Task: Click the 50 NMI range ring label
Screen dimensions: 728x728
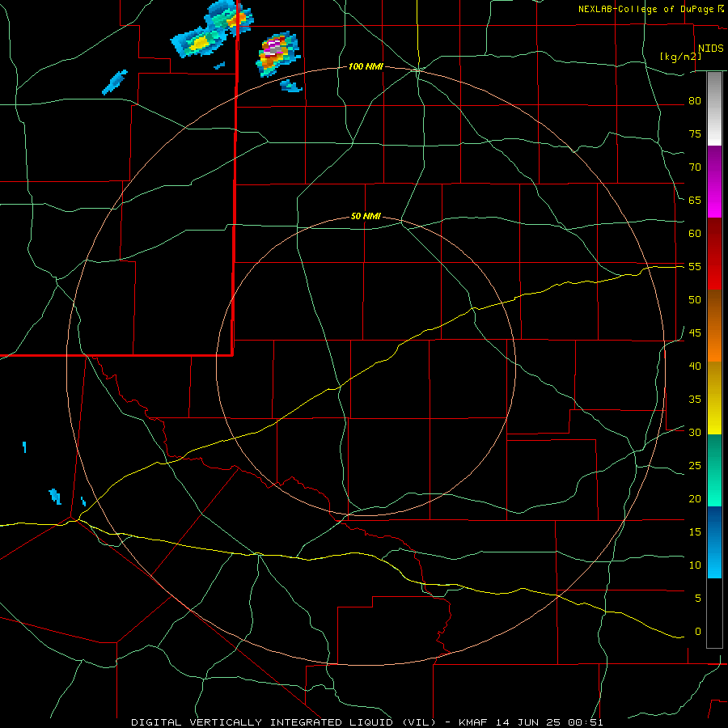Action: pyautogui.click(x=366, y=216)
